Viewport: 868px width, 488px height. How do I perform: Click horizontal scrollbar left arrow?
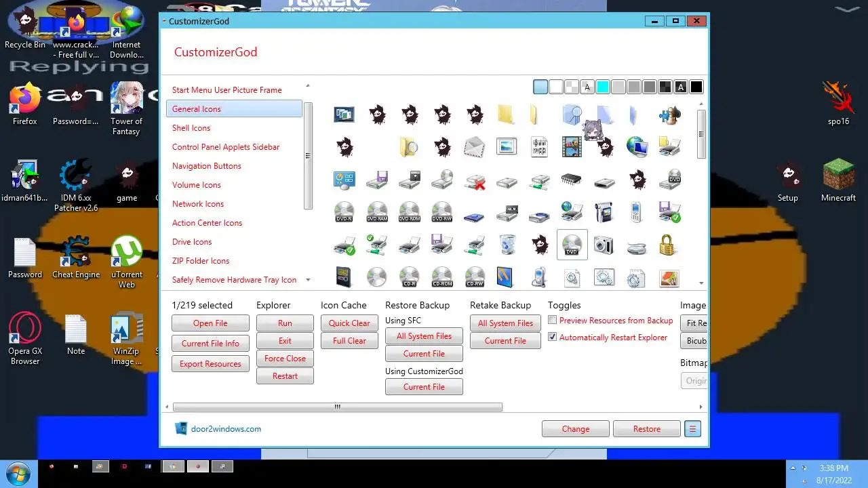click(167, 407)
